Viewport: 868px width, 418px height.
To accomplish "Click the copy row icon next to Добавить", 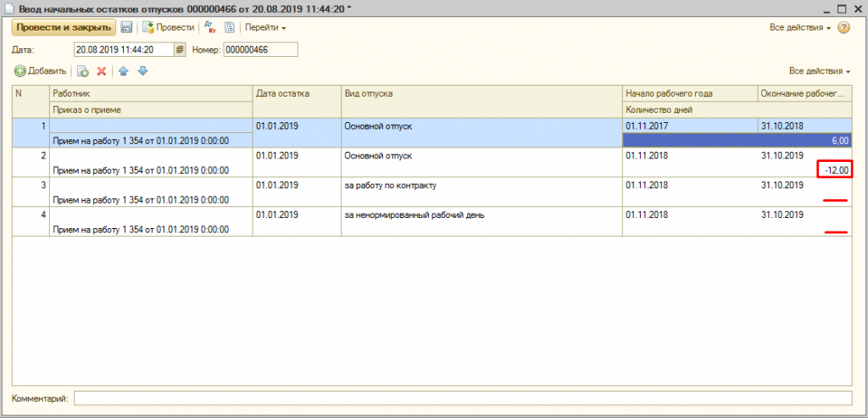I will click(x=83, y=71).
